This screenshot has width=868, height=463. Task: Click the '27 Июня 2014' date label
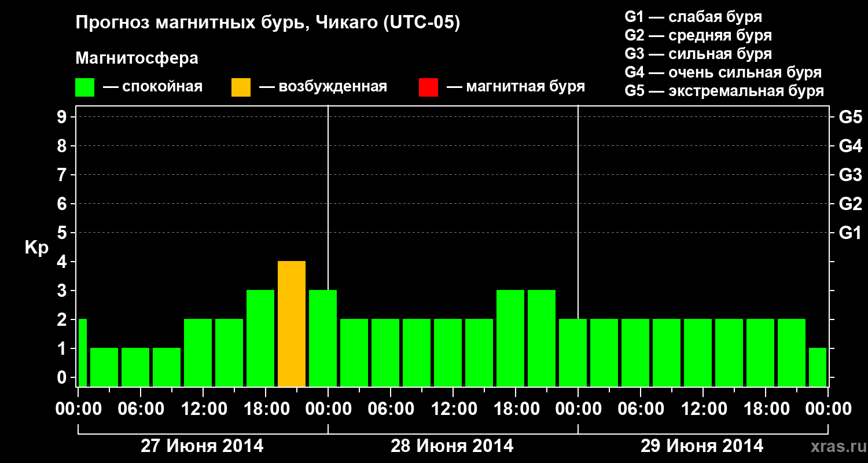(203, 446)
